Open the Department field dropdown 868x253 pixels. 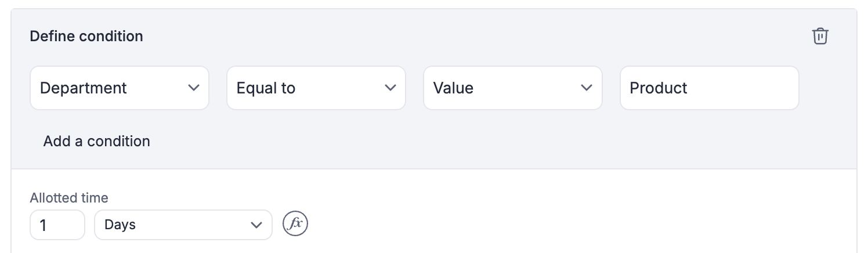(119, 88)
